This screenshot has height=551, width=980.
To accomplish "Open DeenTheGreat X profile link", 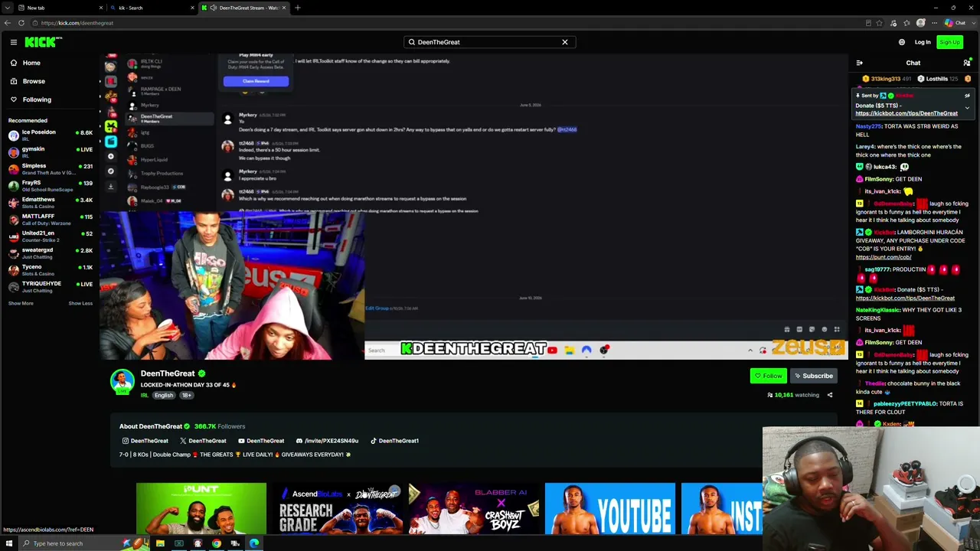I will click(x=203, y=441).
